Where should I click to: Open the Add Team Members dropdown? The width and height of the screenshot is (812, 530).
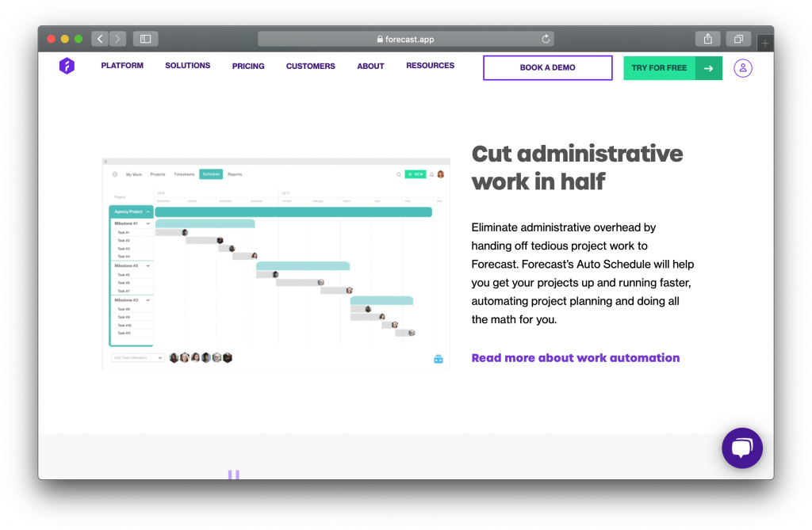click(138, 357)
